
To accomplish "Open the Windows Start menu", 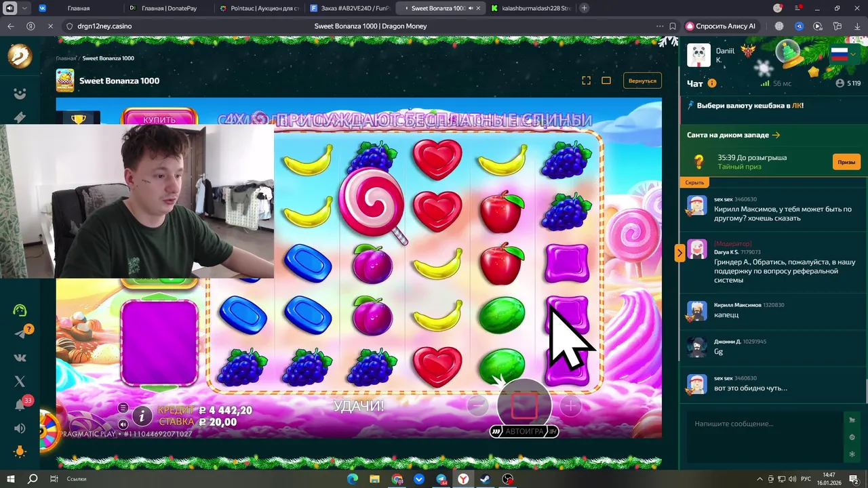I will (x=11, y=479).
